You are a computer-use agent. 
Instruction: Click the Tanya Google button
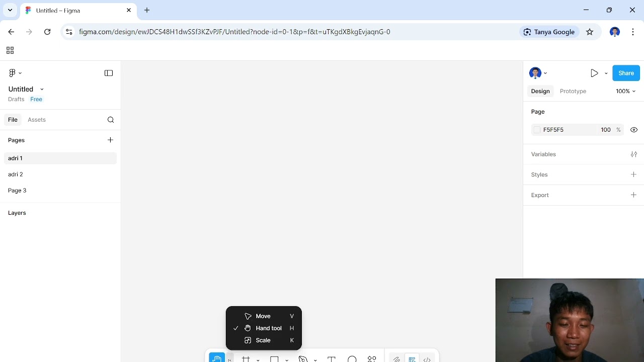coord(549,32)
